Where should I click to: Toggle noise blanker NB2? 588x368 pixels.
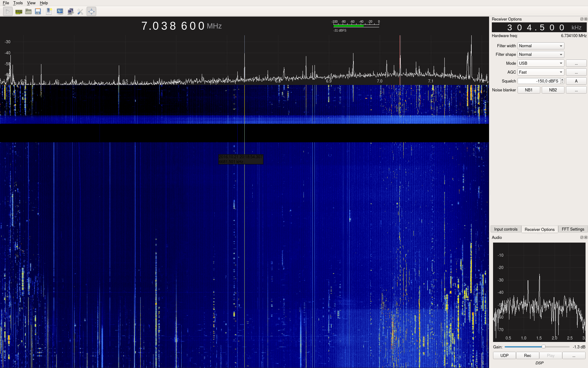553,90
